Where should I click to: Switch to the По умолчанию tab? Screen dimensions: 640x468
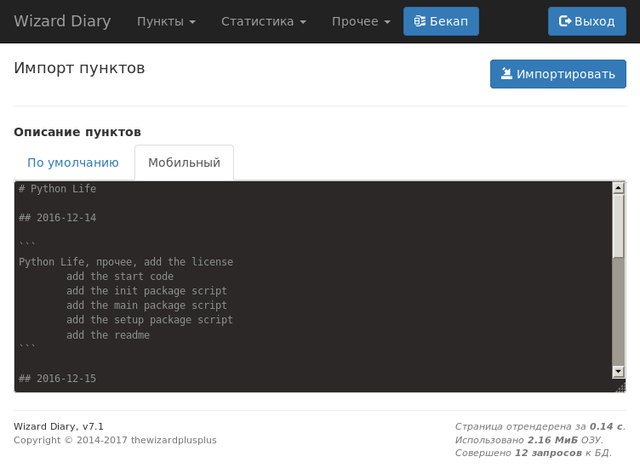coord(73,162)
